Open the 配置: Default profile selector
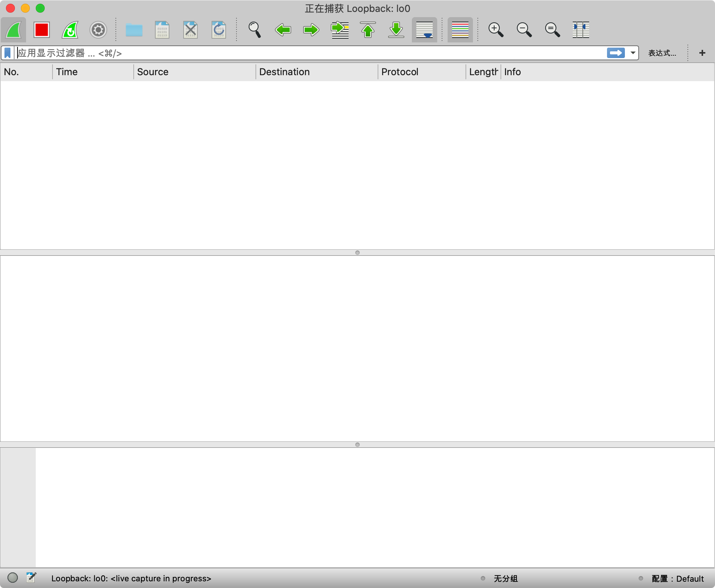This screenshot has height=588, width=715. pyautogui.click(x=677, y=578)
